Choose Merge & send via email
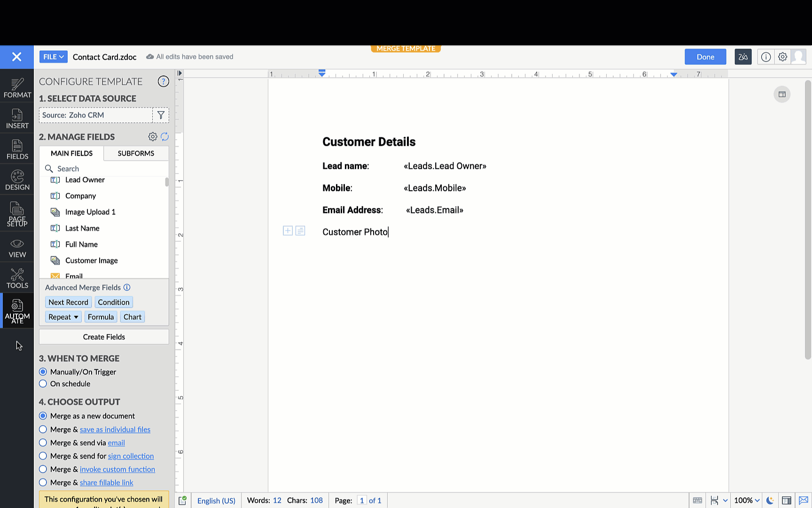This screenshot has width=812, height=508. point(43,443)
